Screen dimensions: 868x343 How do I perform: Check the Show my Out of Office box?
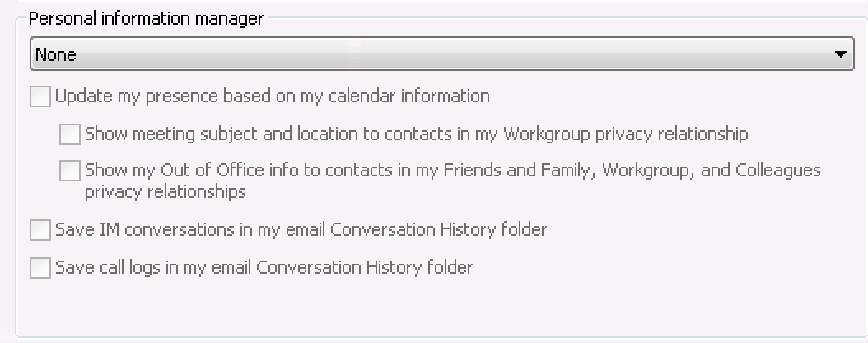pos(70,171)
